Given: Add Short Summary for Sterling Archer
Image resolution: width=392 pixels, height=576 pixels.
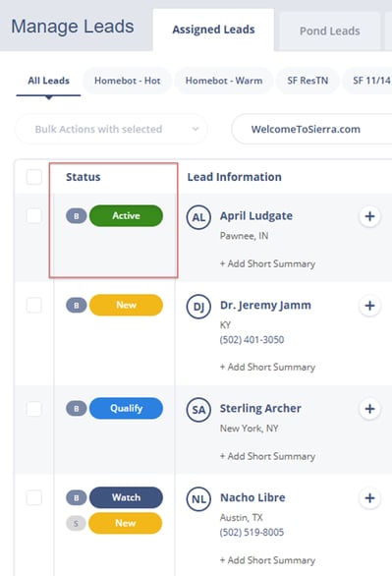Looking at the screenshot, I should (267, 456).
